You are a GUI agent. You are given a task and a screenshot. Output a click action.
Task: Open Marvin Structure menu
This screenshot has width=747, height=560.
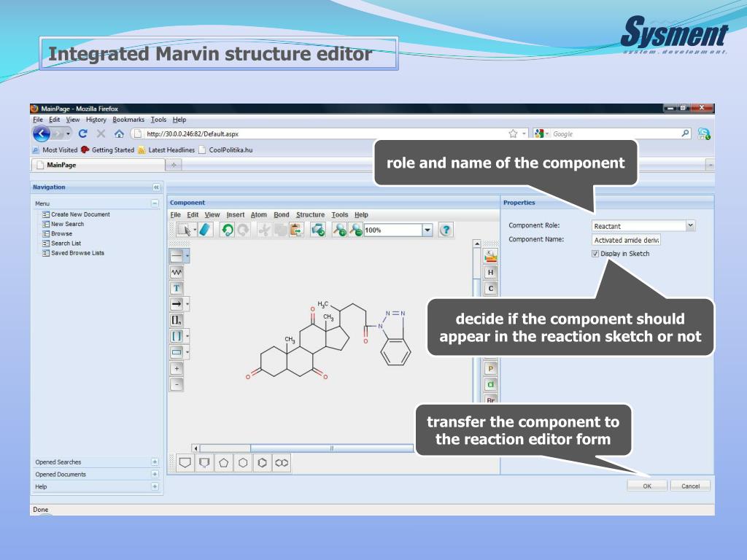(310, 215)
